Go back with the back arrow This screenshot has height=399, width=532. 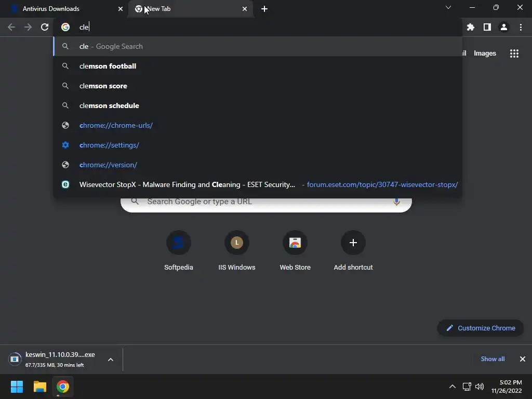pyautogui.click(x=11, y=27)
